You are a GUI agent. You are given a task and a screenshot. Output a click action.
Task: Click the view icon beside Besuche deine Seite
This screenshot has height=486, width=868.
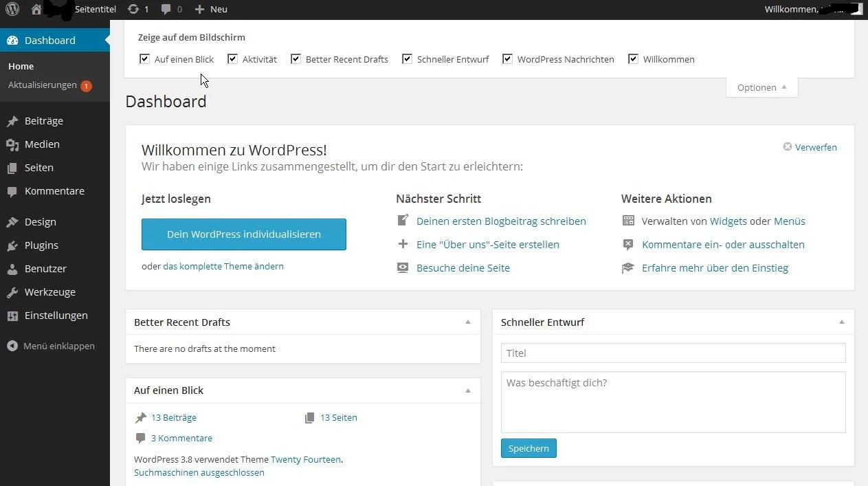403,268
